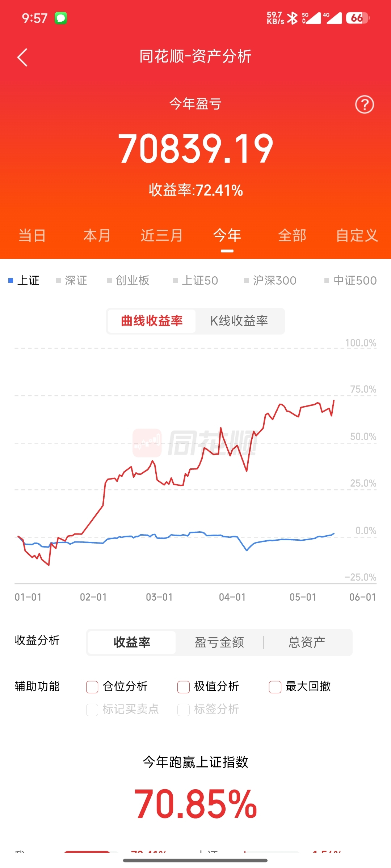Screen dimensions: 391x868
Task: Tap the battery indicator icon
Action: click(358, 18)
